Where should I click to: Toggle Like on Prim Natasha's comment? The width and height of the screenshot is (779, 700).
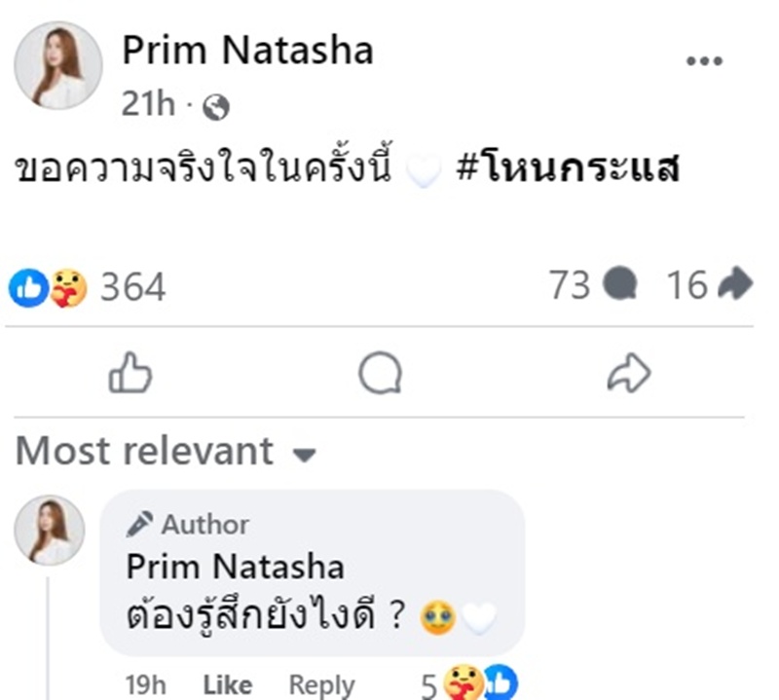coord(227,683)
